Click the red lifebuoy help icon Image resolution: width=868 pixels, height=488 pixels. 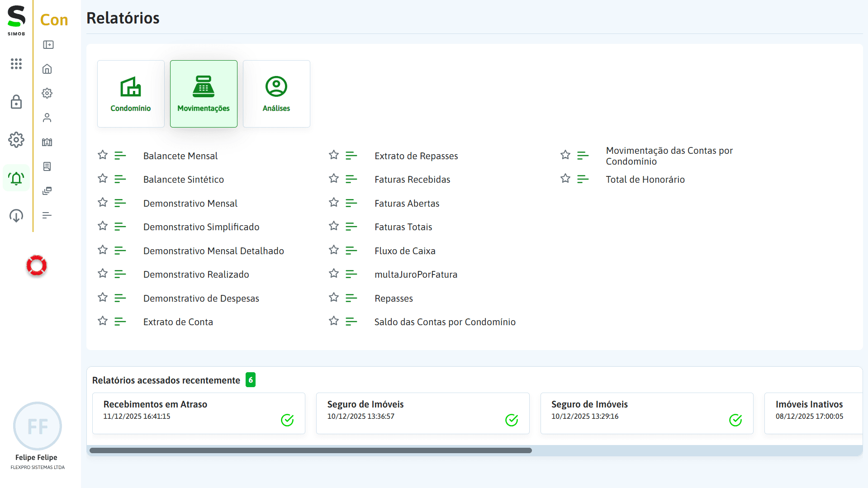pos(37,265)
